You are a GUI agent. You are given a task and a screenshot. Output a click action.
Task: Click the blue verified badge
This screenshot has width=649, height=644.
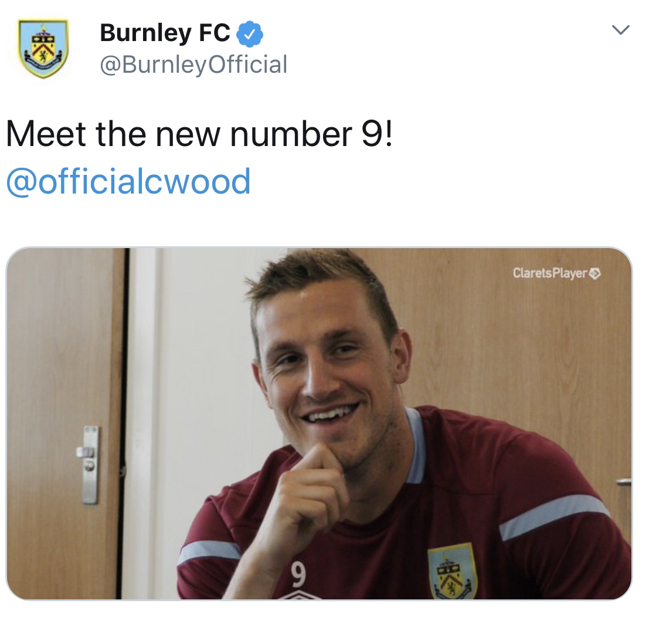point(250,34)
